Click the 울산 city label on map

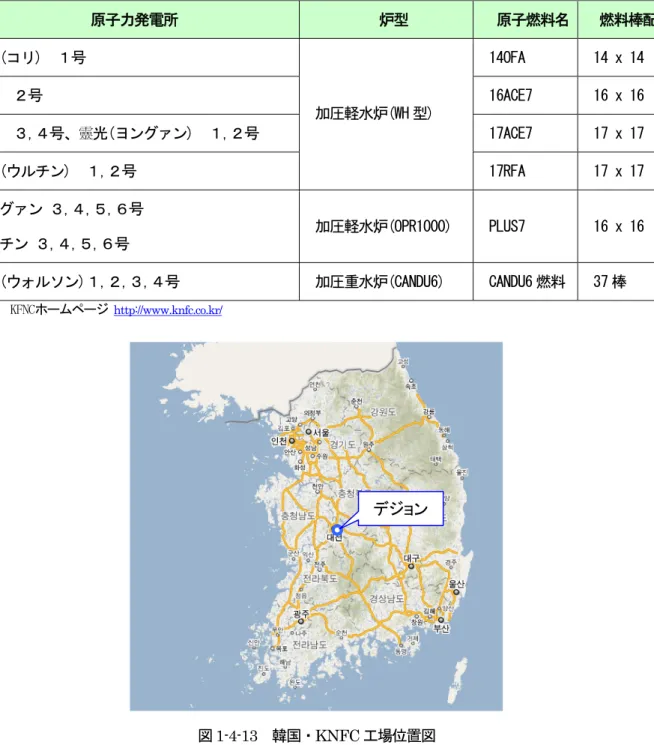[x=456, y=583]
